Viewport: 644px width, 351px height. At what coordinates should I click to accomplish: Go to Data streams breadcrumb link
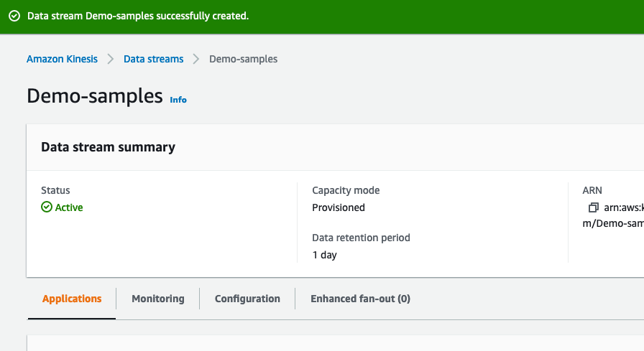pos(153,59)
